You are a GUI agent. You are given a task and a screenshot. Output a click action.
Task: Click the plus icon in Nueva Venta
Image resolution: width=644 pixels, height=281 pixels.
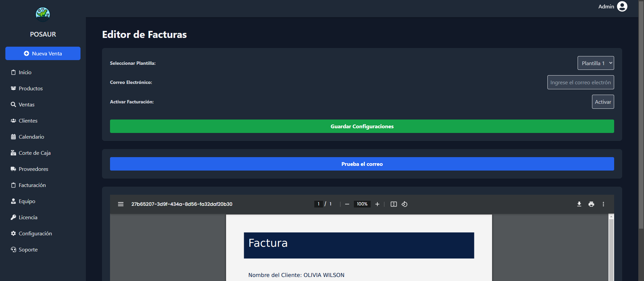(26, 53)
